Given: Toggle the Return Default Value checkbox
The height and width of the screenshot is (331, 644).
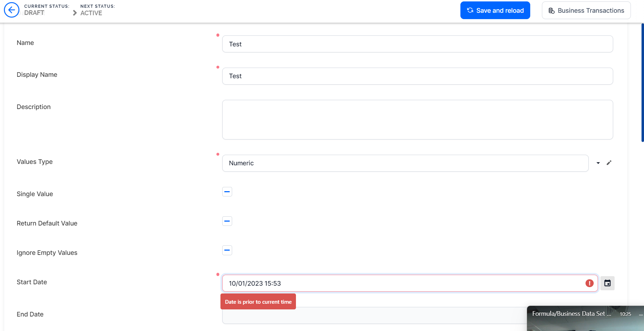Looking at the screenshot, I should click(227, 221).
